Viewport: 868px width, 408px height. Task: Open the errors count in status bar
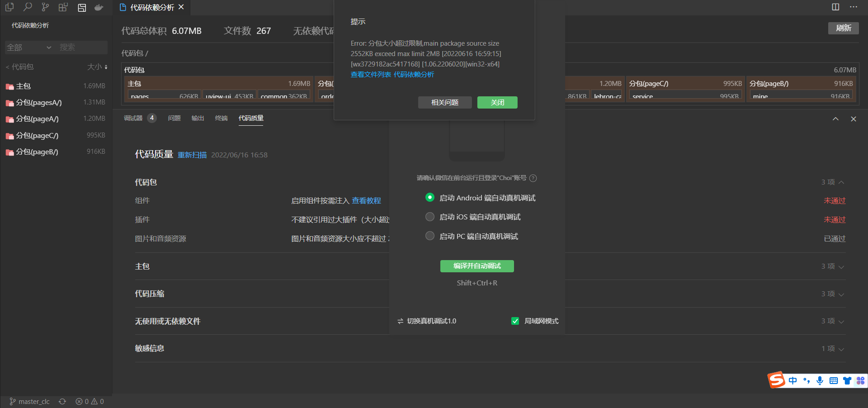point(82,402)
